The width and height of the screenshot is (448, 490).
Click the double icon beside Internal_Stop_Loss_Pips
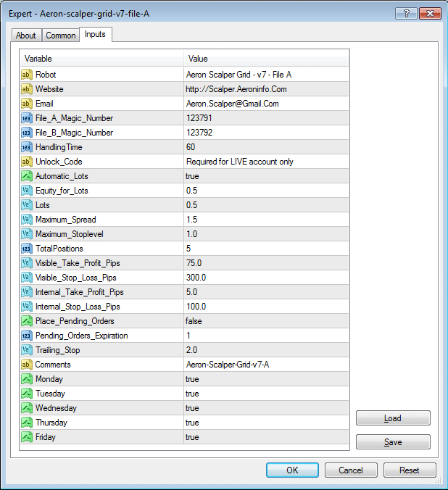coord(27,307)
